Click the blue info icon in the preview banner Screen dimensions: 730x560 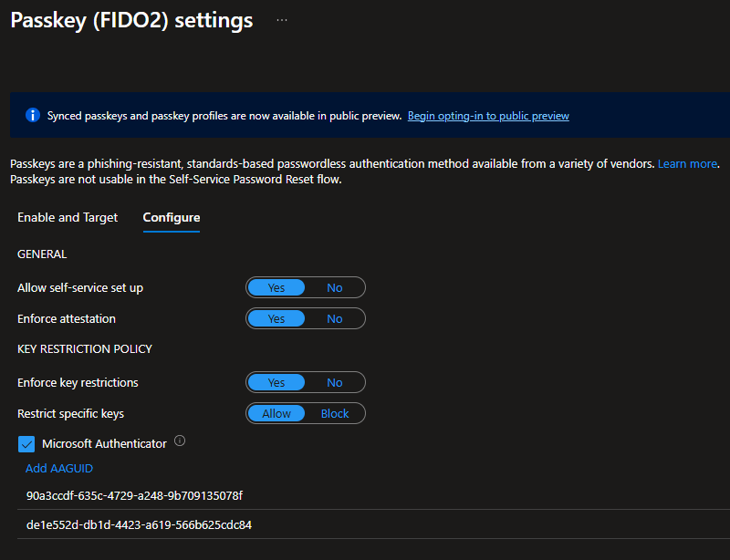33,115
